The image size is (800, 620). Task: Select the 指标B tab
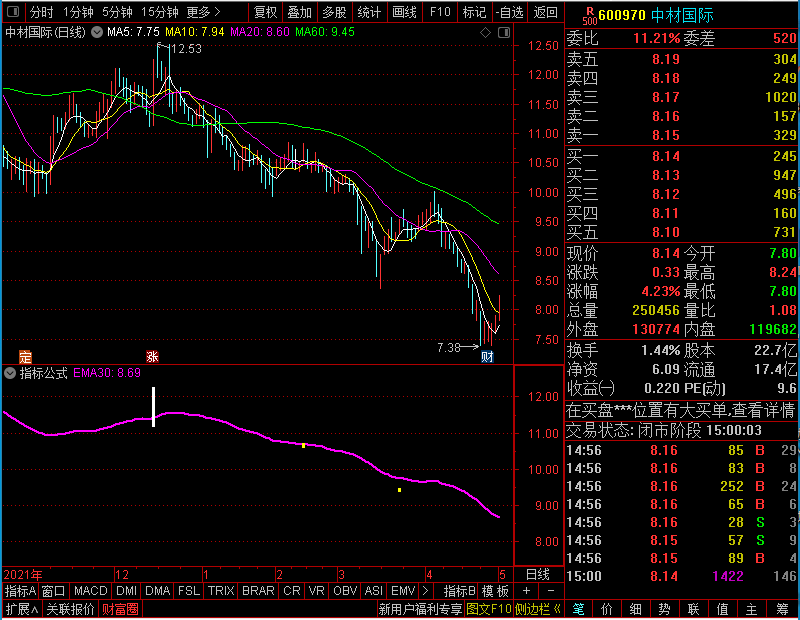pos(459,591)
